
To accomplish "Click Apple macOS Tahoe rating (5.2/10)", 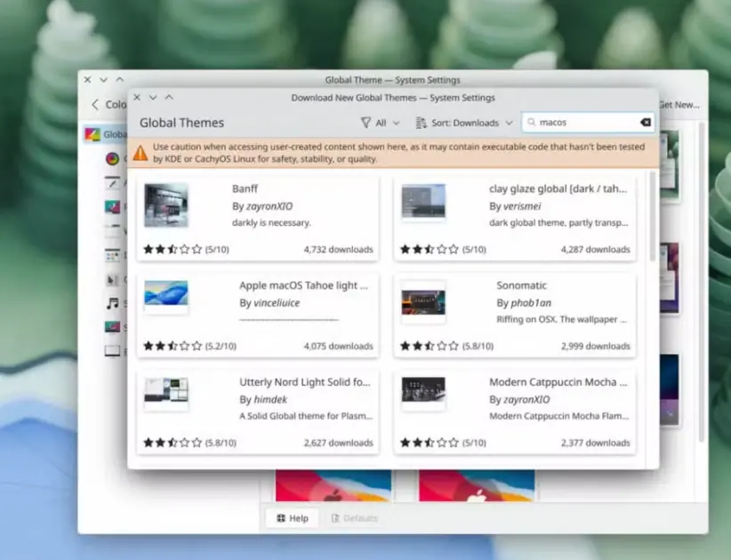I will [x=189, y=346].
